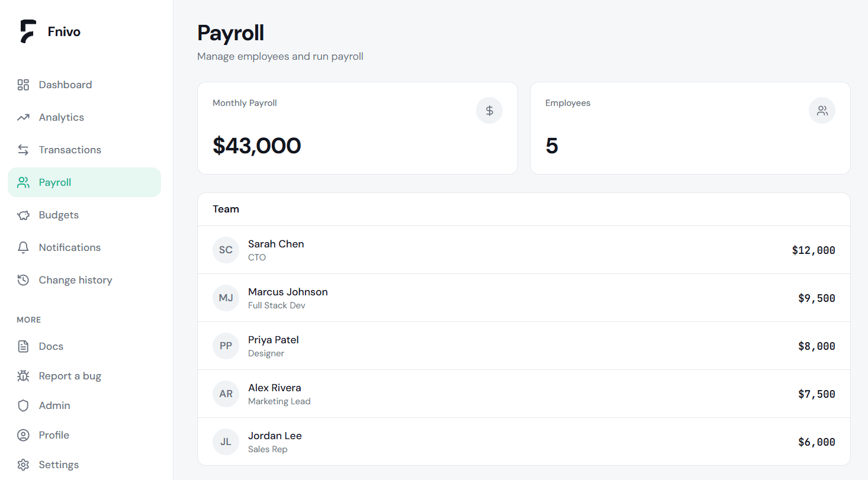This screenshot has width=868, height=480.
Task: Select the Dashboard icon in the sidebar
Action: coord(23,85)
